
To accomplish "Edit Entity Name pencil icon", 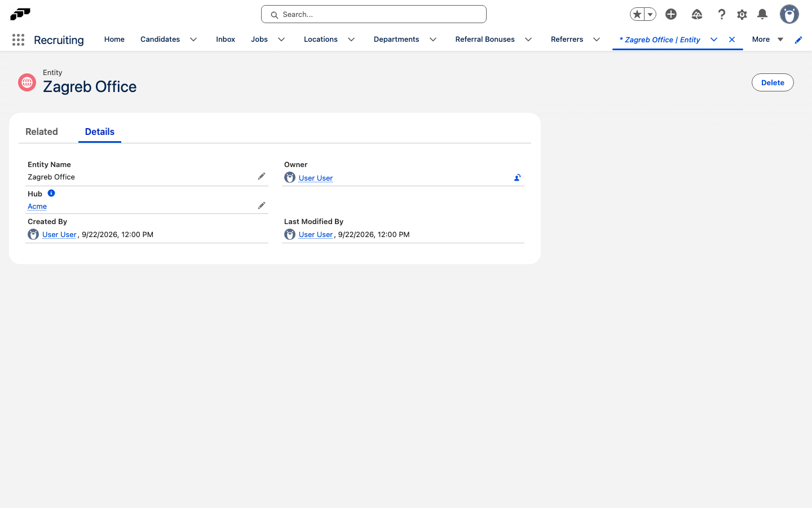I will (x=262, y=176).
